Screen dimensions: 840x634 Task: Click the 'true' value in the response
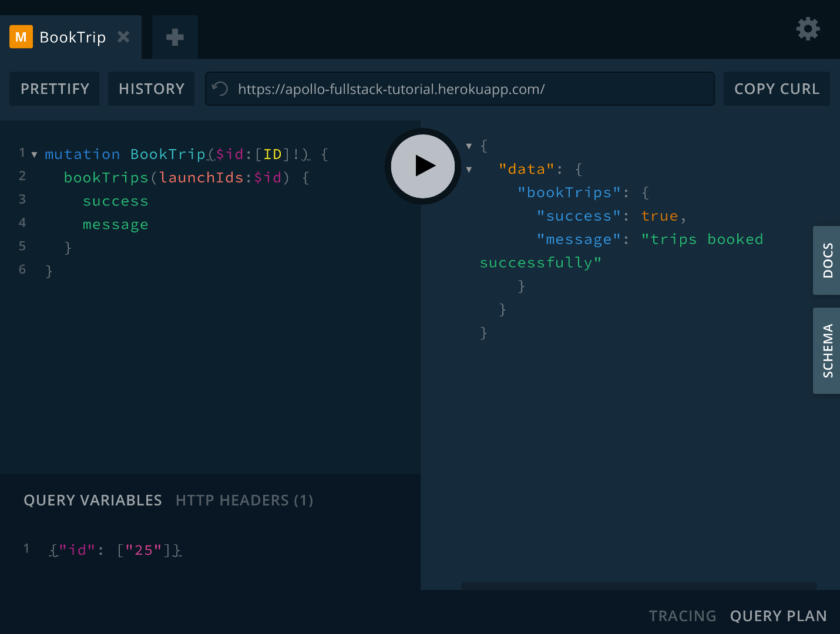click(660, 216)
